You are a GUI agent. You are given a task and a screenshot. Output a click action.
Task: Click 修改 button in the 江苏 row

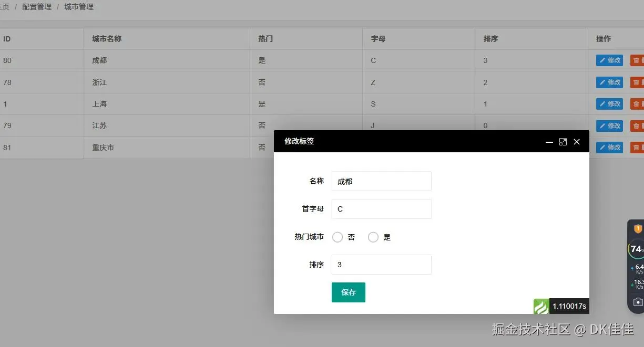point(610,126)
